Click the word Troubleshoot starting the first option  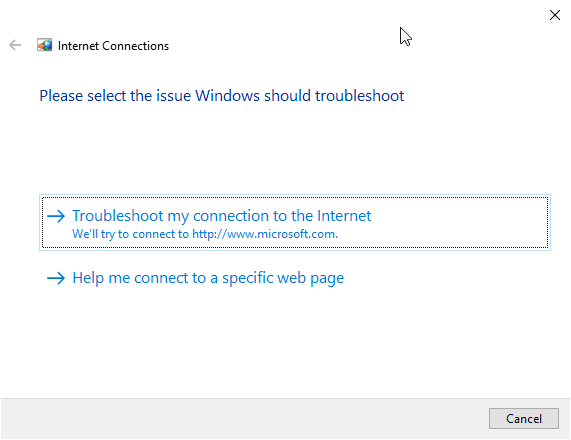[118, 216]
